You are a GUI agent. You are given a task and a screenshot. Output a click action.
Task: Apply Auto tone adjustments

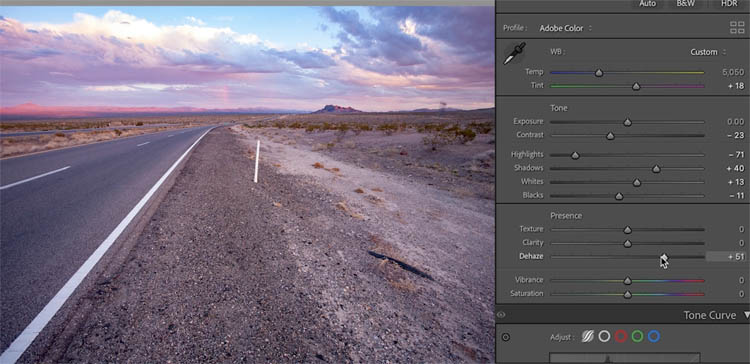[x=647, y=4]
